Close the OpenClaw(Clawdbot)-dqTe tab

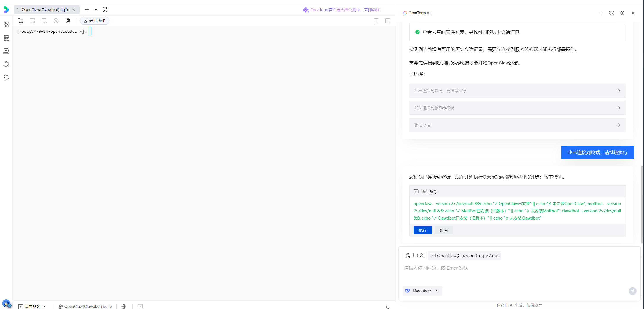coord(74,10)
